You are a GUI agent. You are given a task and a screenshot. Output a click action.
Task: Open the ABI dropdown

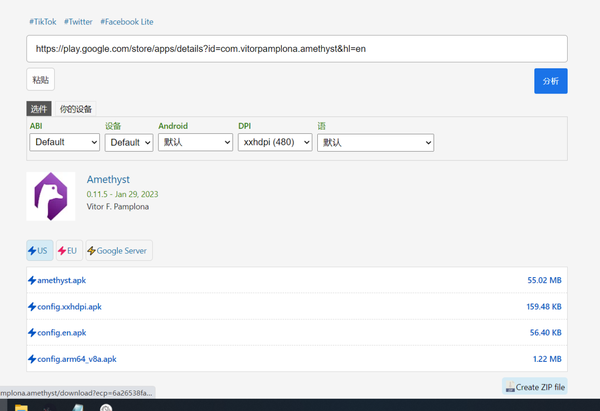click(64, 143)
